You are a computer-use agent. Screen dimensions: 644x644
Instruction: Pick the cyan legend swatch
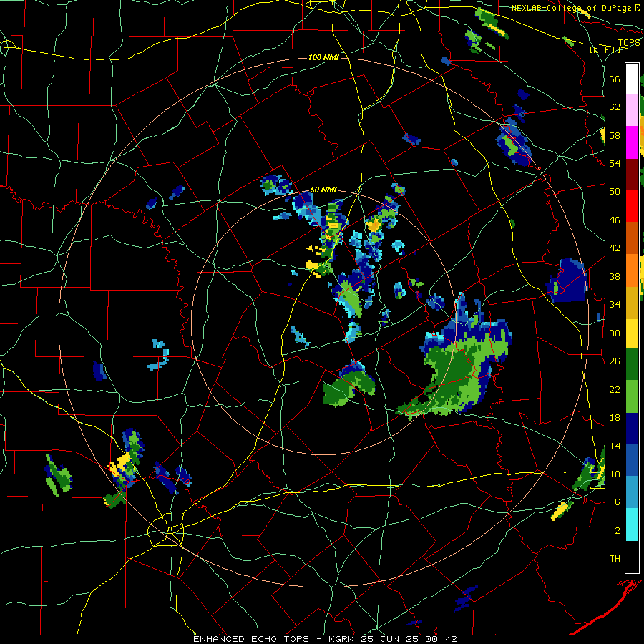(x=632, y=525)
